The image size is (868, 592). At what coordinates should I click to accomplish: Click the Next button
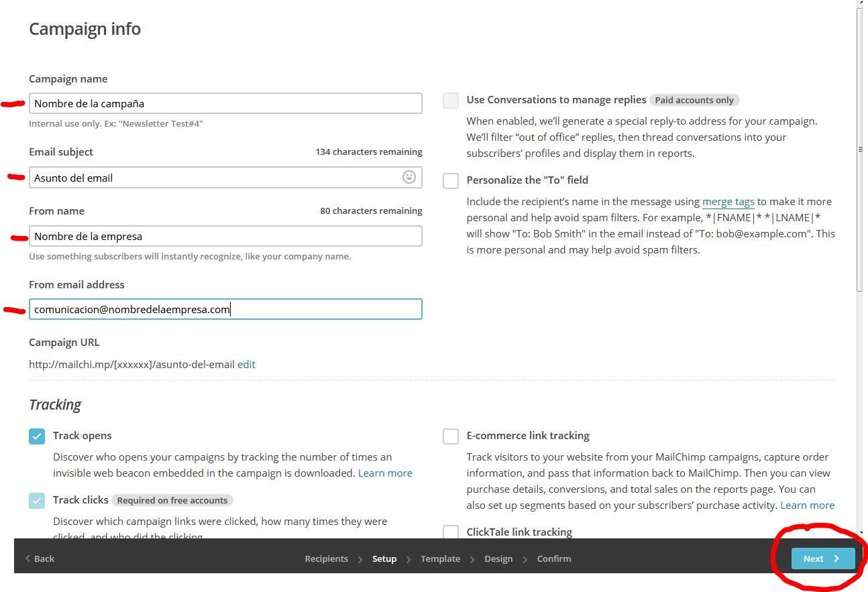point(822,558)
